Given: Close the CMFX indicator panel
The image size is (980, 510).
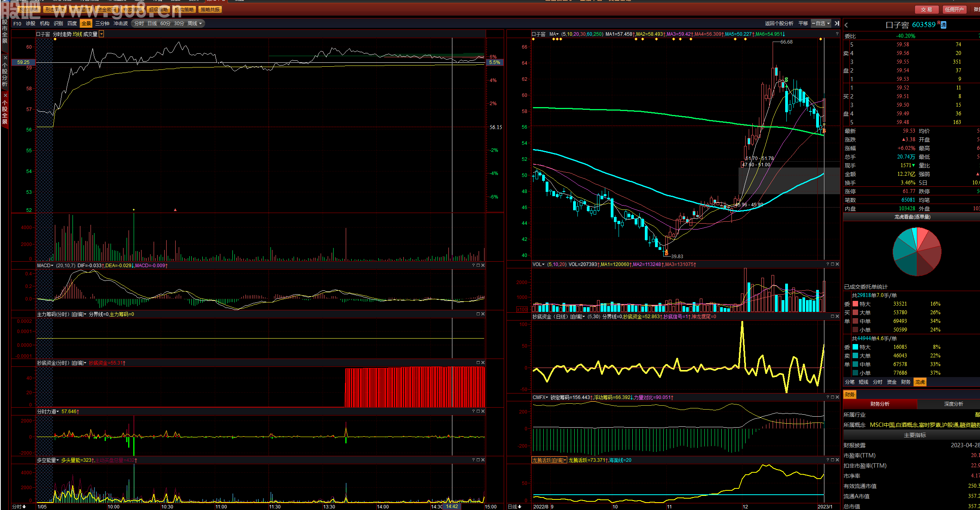Looking at the screenshot, I should coord(837,397).
